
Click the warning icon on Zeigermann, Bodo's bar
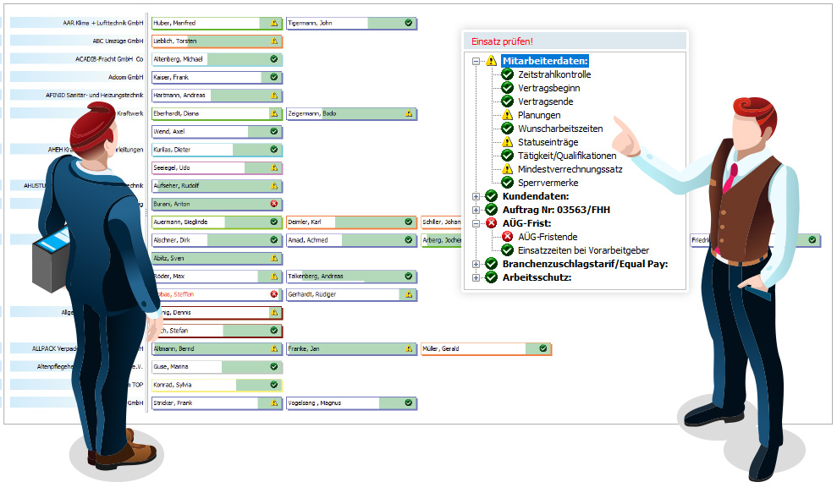[x=408, y=113]
